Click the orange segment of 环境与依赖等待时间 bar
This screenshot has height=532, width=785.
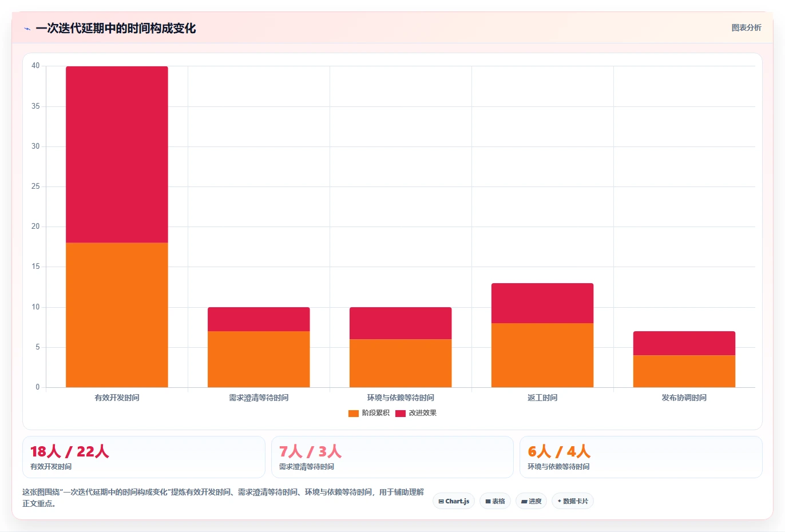(401, 363)
